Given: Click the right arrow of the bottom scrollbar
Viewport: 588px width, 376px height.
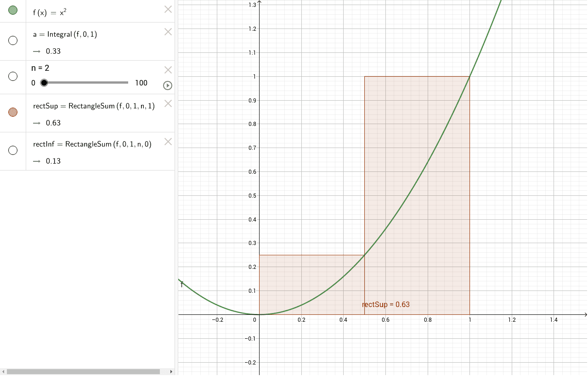Looking at the screenshot, I should point(171,372).
